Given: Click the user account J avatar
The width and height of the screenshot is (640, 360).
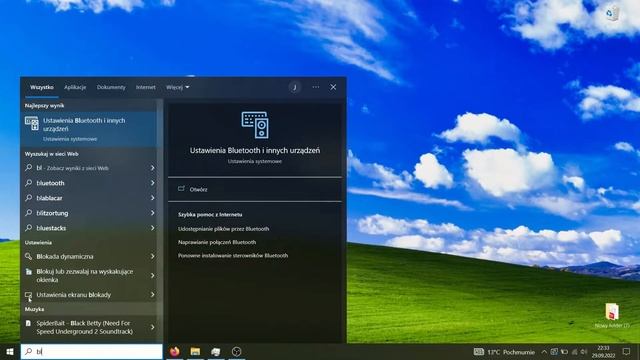Looking at the screenshot, I should [x=295, y=87].
